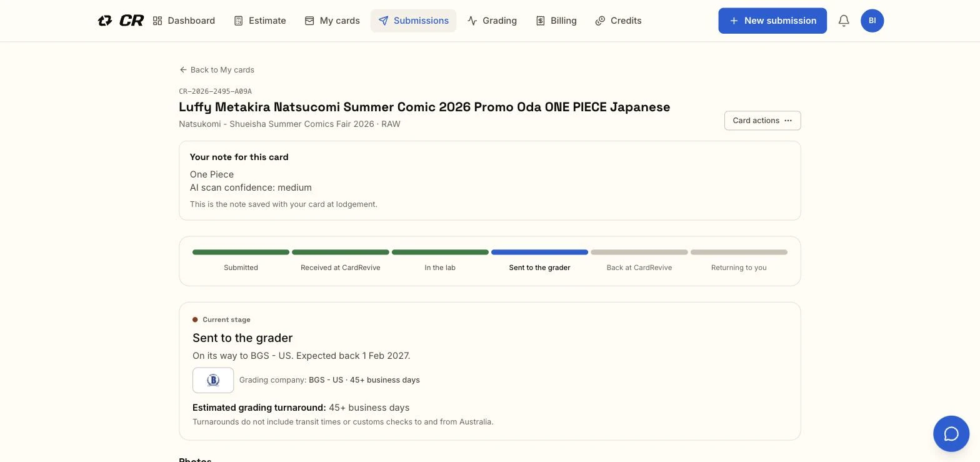Screen dimensions: 980x462
Task: Click the BGS grading company logo
Action: [213, 380]
